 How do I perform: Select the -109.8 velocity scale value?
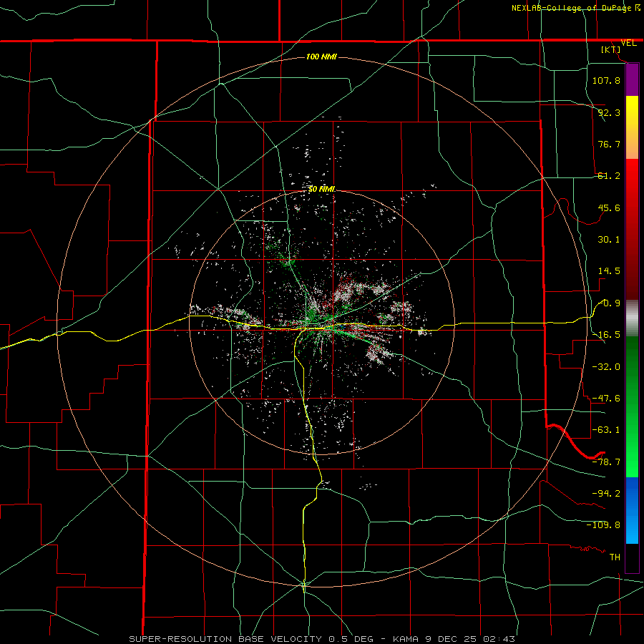pyautogui.click(x=603, y=525)
